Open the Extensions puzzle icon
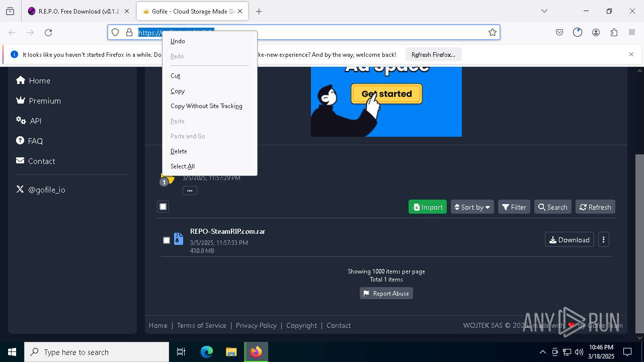This screenshot has width=644, height=362. (x=614, y=32)
